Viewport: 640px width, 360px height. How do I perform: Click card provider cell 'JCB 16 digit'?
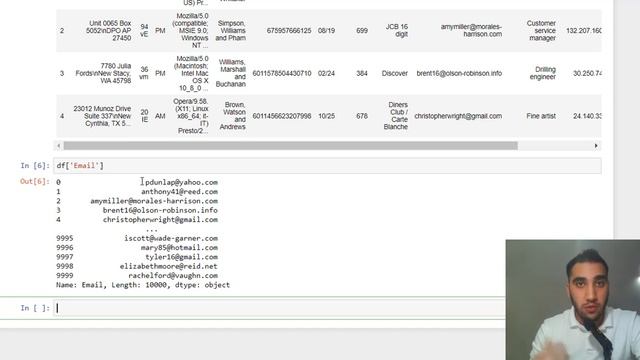[397, 31]
